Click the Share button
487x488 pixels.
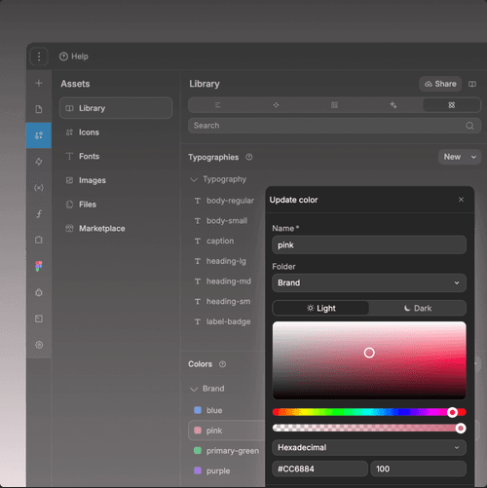point(440,84)
